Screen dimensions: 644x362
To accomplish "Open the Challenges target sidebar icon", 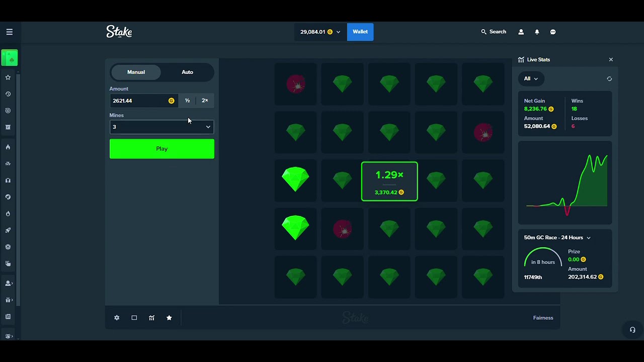I will 8,111.
